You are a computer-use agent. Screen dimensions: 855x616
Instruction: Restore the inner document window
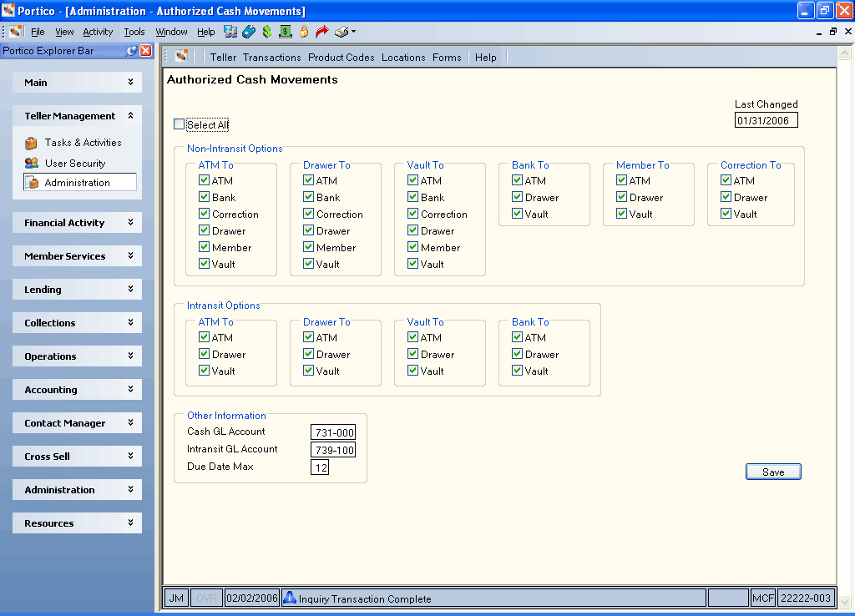pyautogui.click(x=833, y=32)
